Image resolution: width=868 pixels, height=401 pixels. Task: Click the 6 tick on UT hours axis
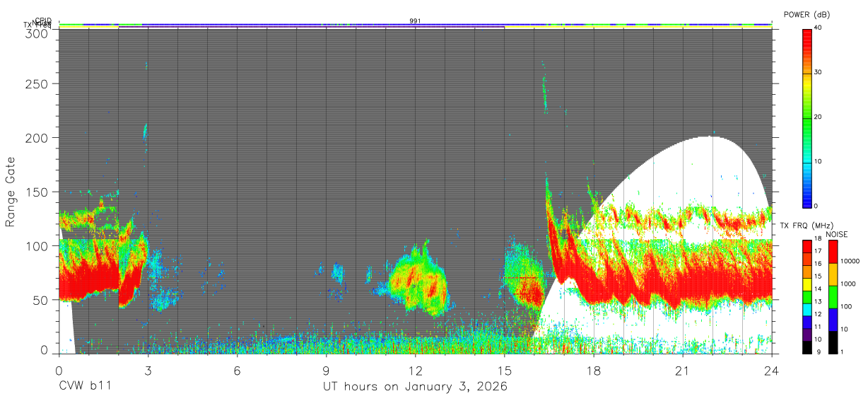pos(237,371)
